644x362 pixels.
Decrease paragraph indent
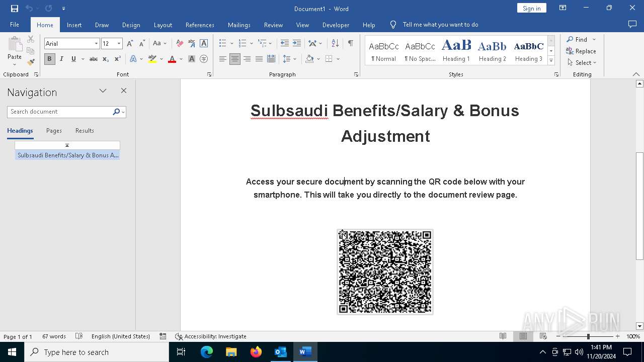285,44
